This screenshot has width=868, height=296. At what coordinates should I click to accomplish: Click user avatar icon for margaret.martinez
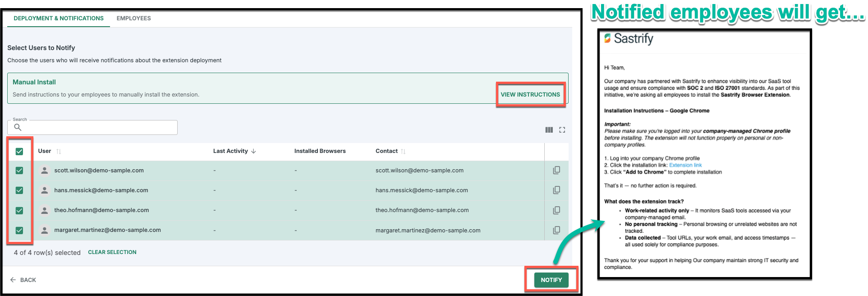(x=44, y=230)
